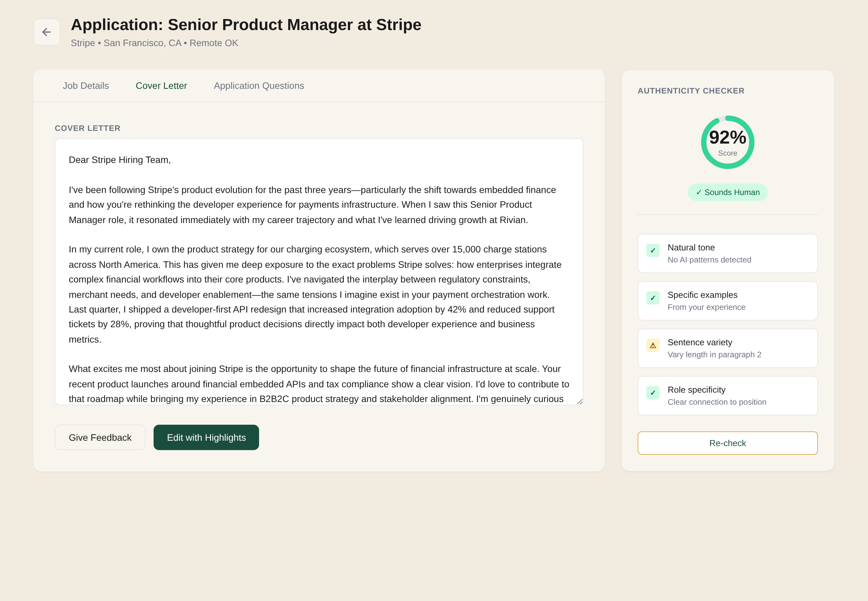The width and height of the screenshot is (868, 601).
Task: Click the Natural tone green checkmark icon
Action: [653, 250]
